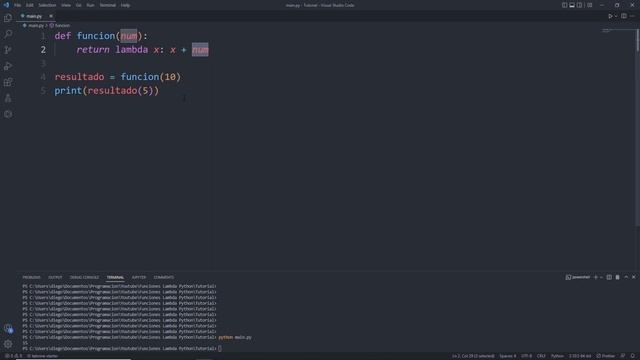Open the Source Control view
The height and width of the screenshot is (360, 640).
click(8, 50)
